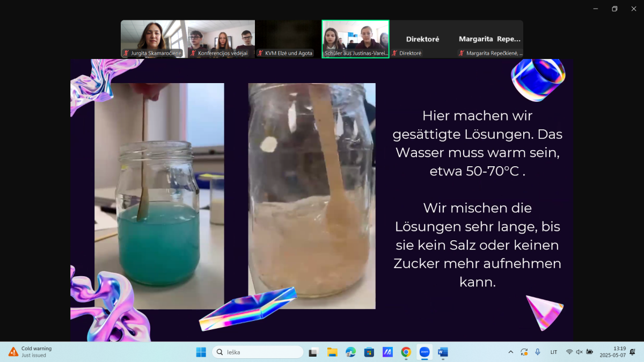Image resolution: width=644 pixels, height=362 pixels.
Task: Switch the LIT keyboard language indicator
Action: click(554, 352)
